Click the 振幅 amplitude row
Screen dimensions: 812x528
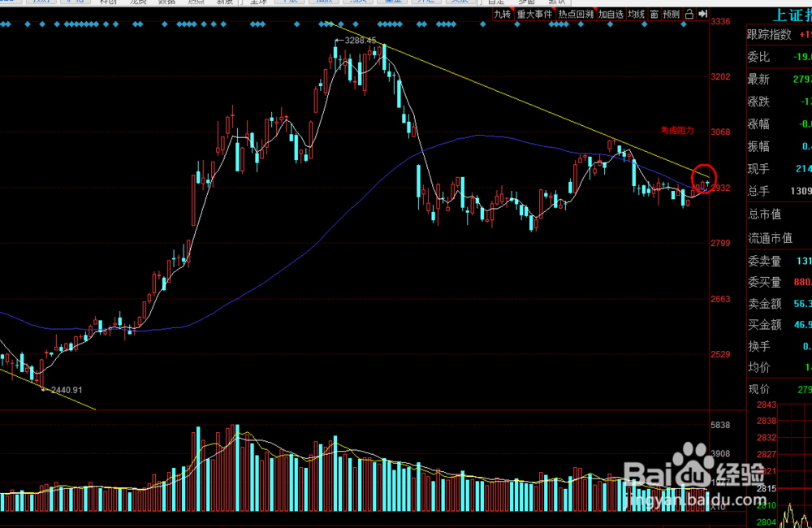click(780, 147)
